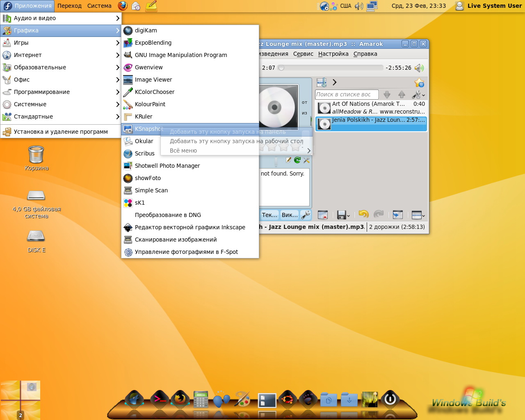Open KColorChooser color picker

pyautogui.click(x=190, y=92)
